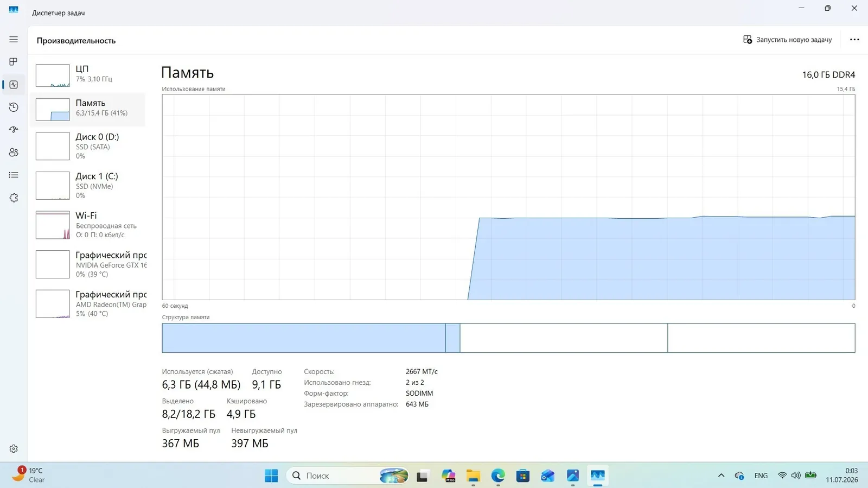Open Task Manager settings gear
868x488 pixels.
point(14,449)
